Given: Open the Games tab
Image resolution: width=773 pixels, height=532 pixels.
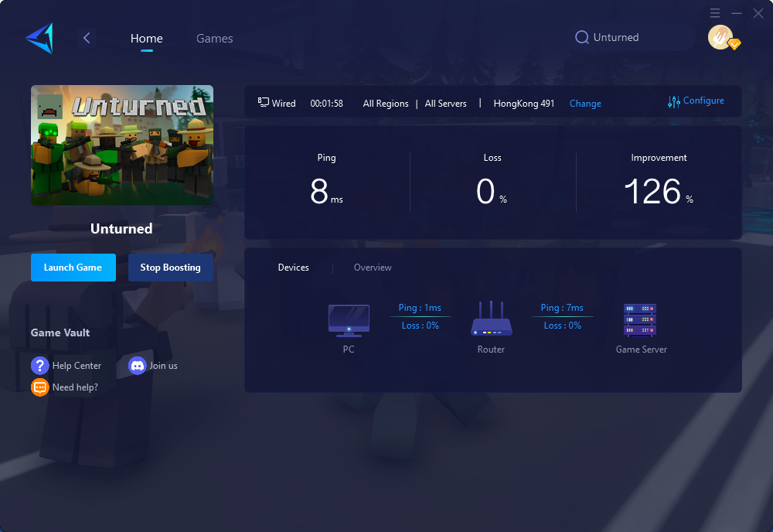Looking at the screenshot, I should (214, 39).
